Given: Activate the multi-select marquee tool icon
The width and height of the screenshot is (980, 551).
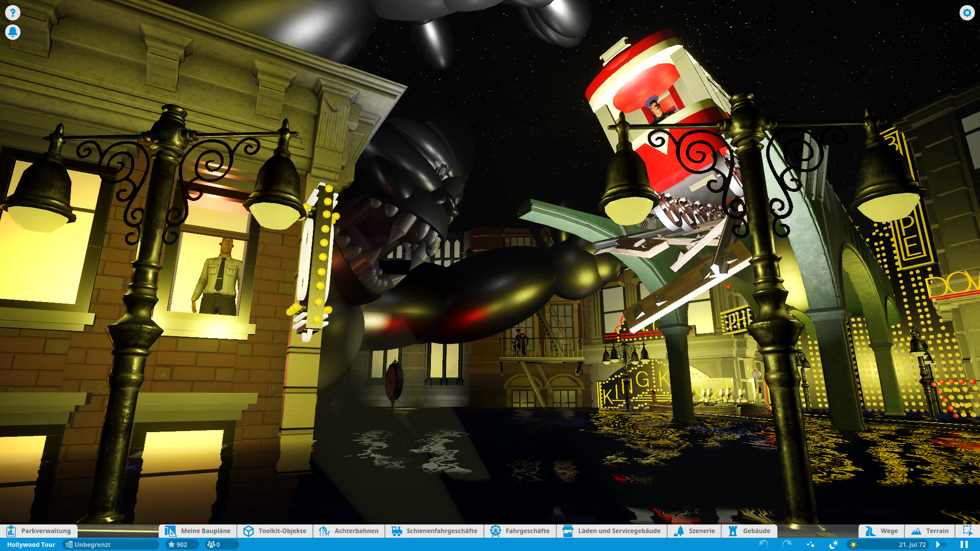Looking at the screenshot, I should click(x=967, y=531).
